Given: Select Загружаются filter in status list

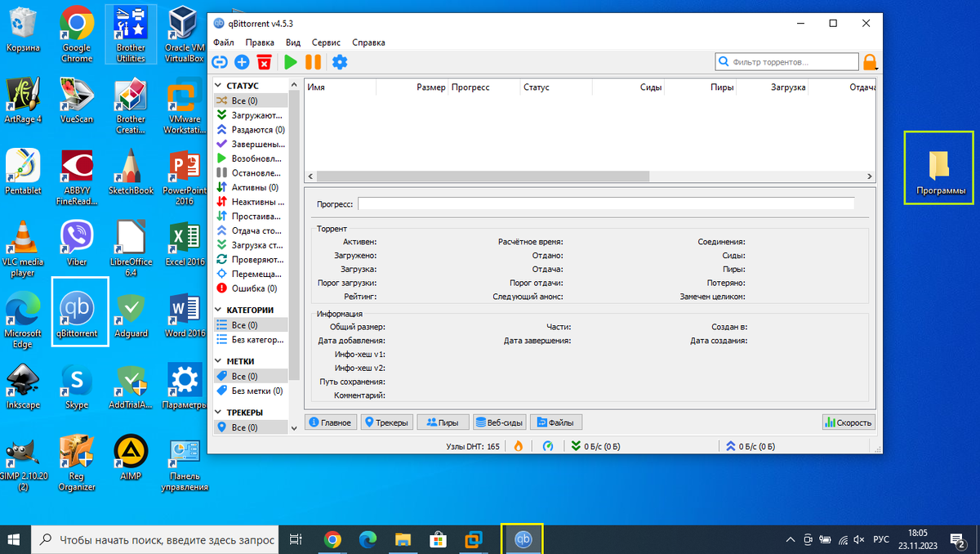Looking at the screenshot, I should click(251, 115).
